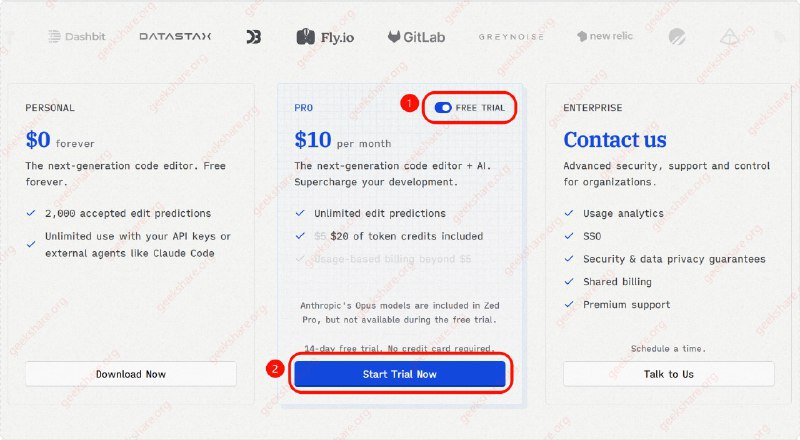Click the round planet-shaped logo
Viewport: 800px width, 440px height.
677,37
